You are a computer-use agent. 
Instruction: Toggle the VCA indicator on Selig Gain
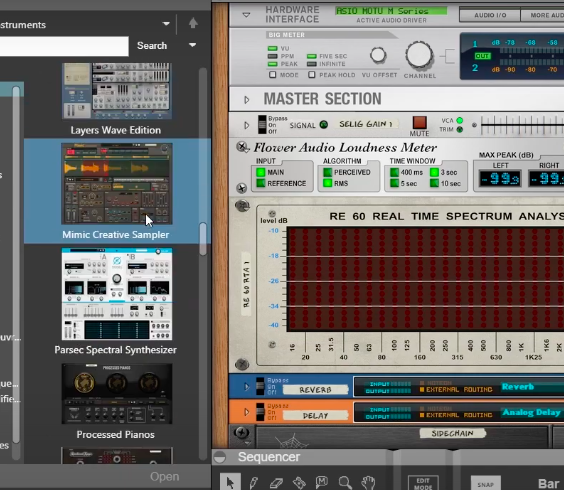pos(459,121)
